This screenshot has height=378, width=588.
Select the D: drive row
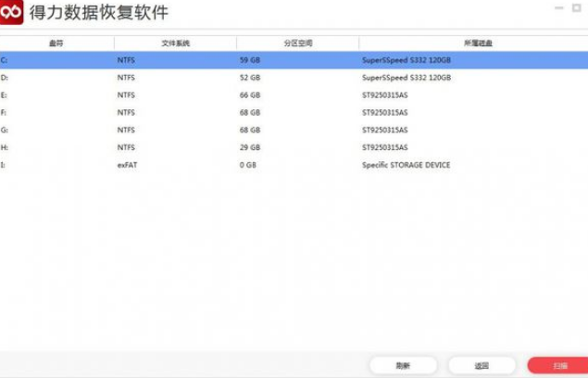click(294, 78)
